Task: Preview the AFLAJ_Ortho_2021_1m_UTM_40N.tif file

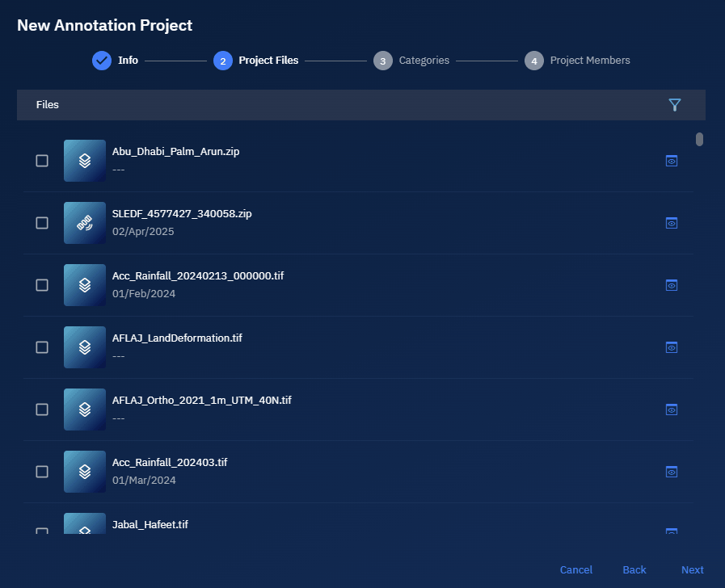Action: point(671,409)
